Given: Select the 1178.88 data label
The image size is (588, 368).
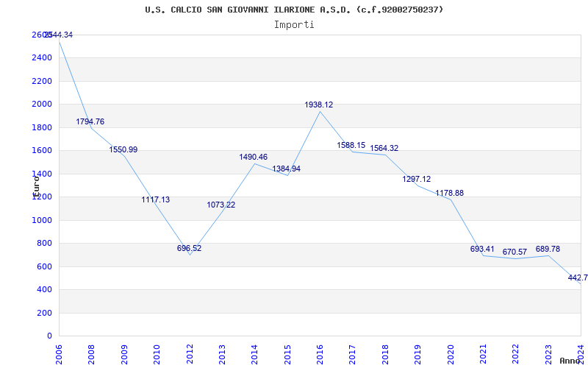Looking at the screenshot, I should point(450,193).
